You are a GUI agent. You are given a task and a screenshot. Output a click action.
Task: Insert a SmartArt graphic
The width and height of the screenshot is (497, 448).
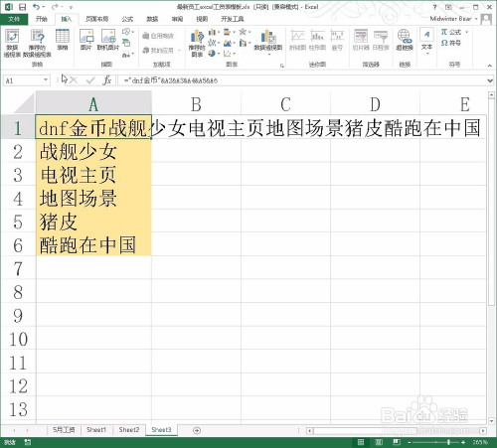coord(126,43)
